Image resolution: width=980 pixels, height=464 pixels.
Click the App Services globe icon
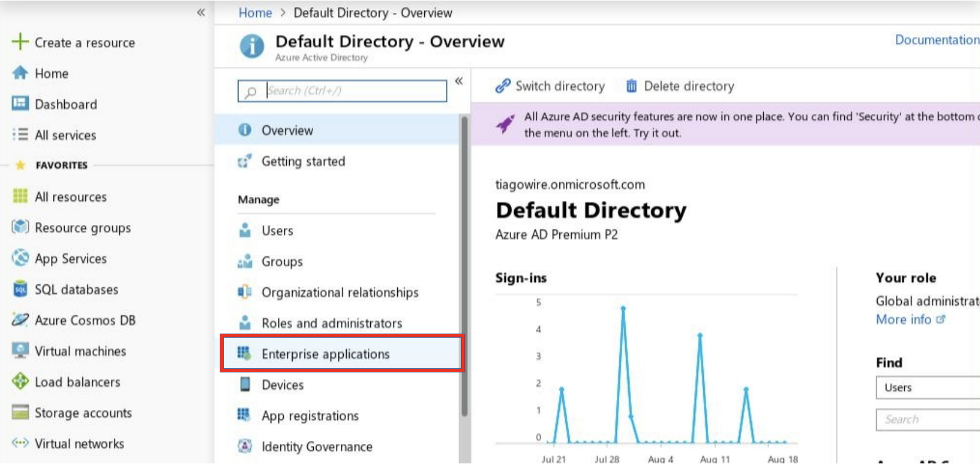click(20, 258)
